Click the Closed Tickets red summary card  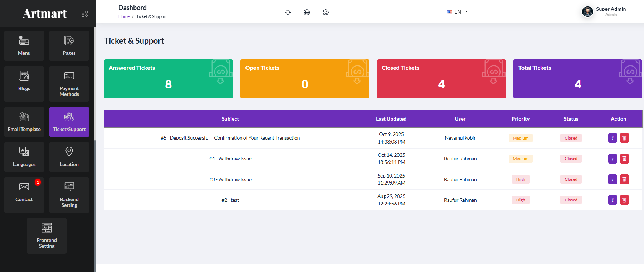(441, 79)
